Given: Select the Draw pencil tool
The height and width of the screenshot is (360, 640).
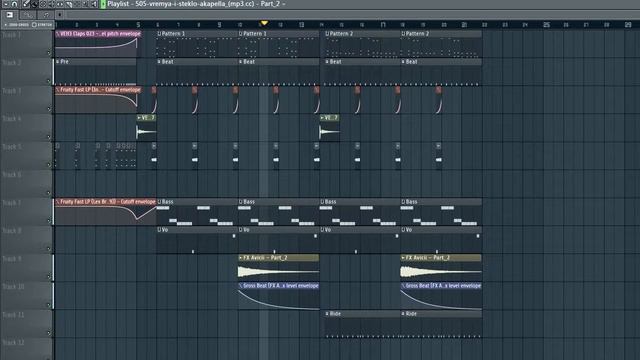Looking at the screenshot, I should click(x=25, y=4).
